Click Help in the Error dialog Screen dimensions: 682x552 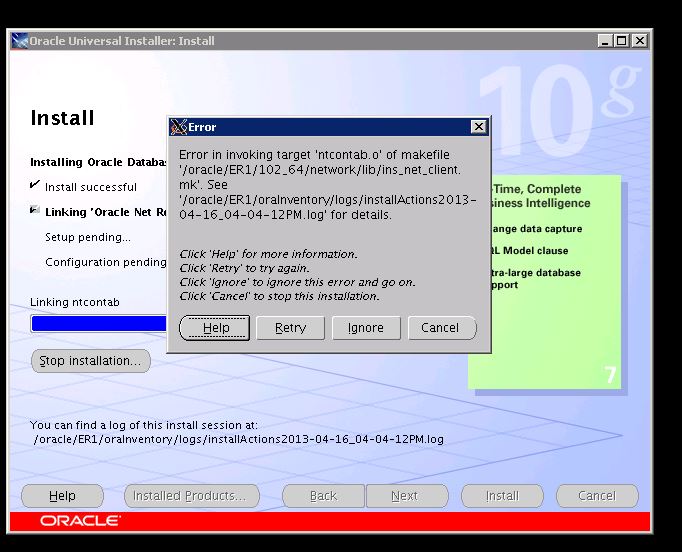point(214,328)
